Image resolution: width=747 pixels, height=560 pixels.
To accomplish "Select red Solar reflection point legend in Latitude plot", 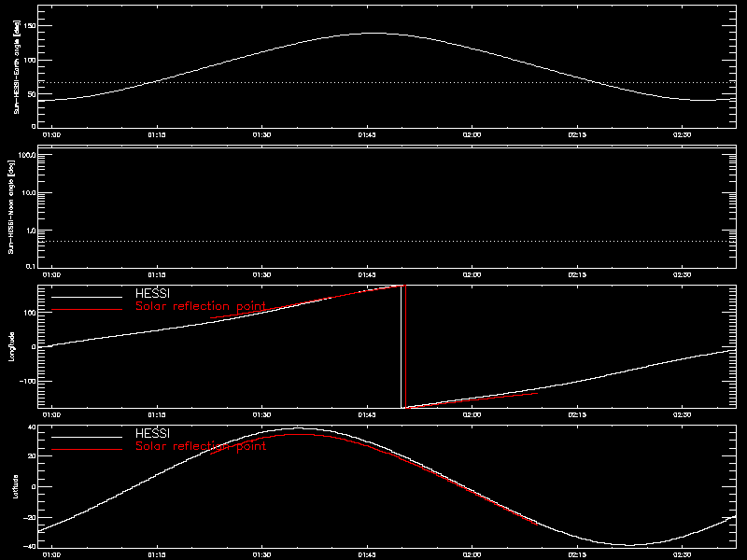I will click(x=201, y=446).
